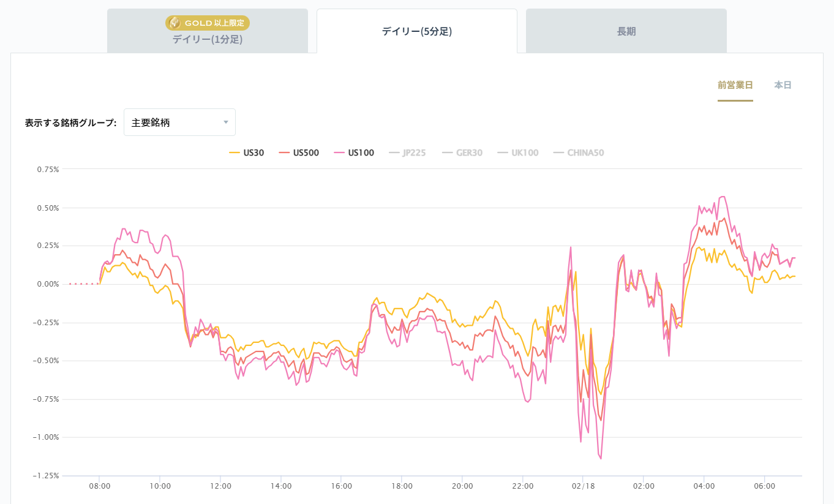Image resolution: width=834 pixels, height=504 pixels.
Task: Switch chart to 本日
Action: (x=783, y=85)
